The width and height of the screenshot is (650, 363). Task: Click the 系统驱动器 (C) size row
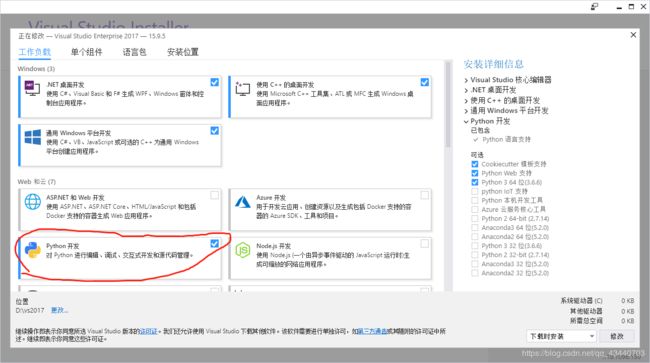[597, 301]
